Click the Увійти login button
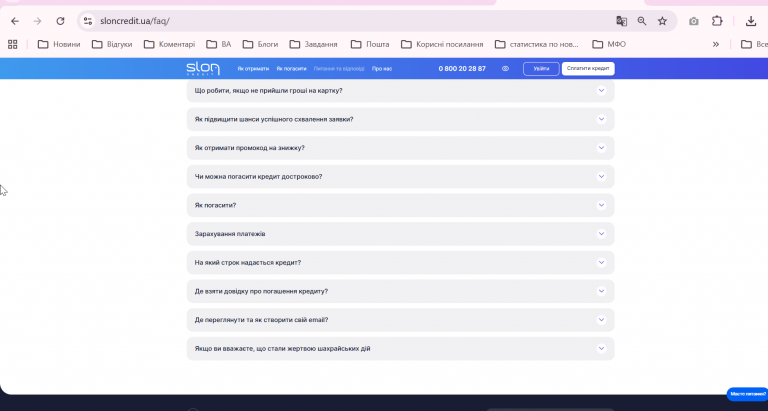 (x=541, y=69)
